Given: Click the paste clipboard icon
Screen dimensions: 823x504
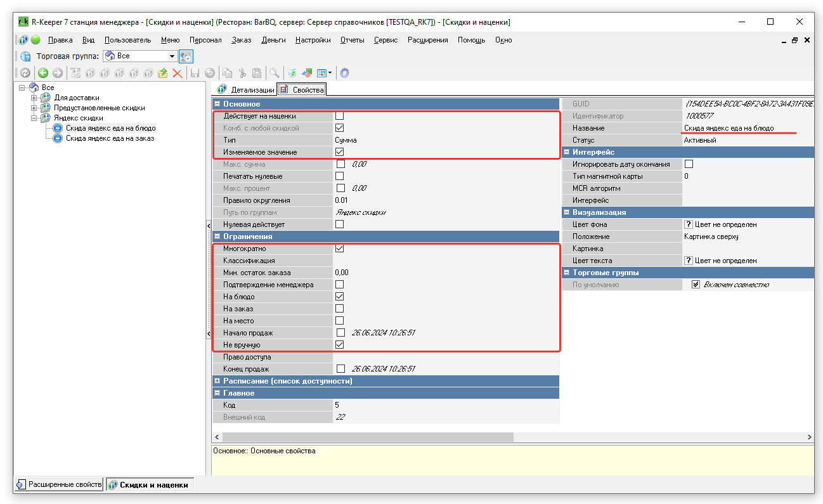Looking at the screenshot, I should coord(256,73).
